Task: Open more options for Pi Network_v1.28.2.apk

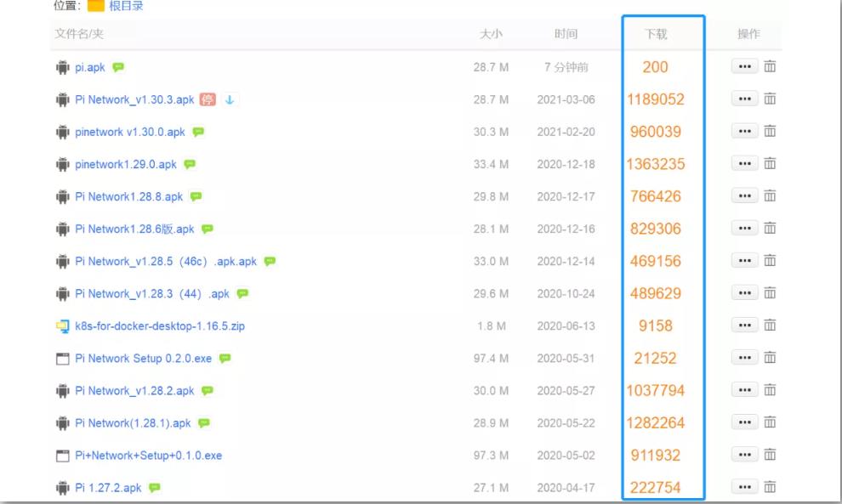Action: 745,389
